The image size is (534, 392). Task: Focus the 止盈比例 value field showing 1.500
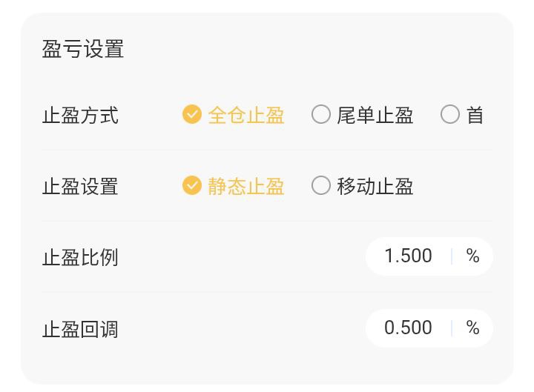coord(408,256)
